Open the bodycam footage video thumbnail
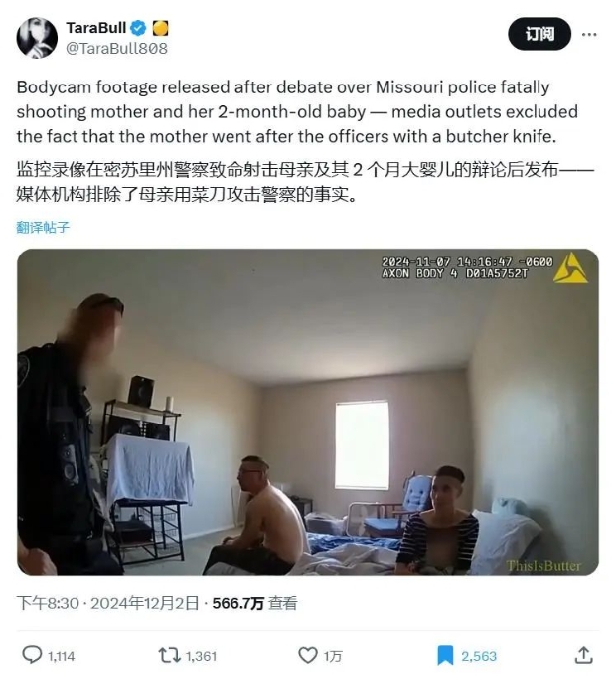 pyautogui.click(x=308, y=412)
